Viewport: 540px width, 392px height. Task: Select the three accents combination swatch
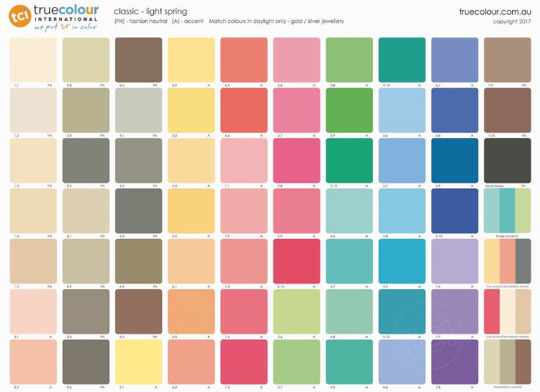[x=507, y=211]
